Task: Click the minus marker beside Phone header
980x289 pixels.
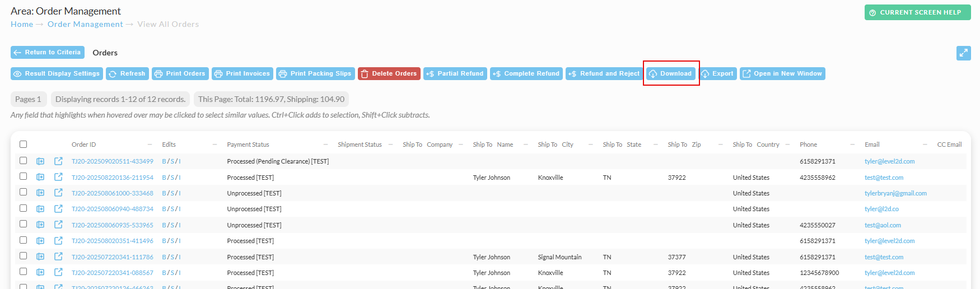Action: 852,144
